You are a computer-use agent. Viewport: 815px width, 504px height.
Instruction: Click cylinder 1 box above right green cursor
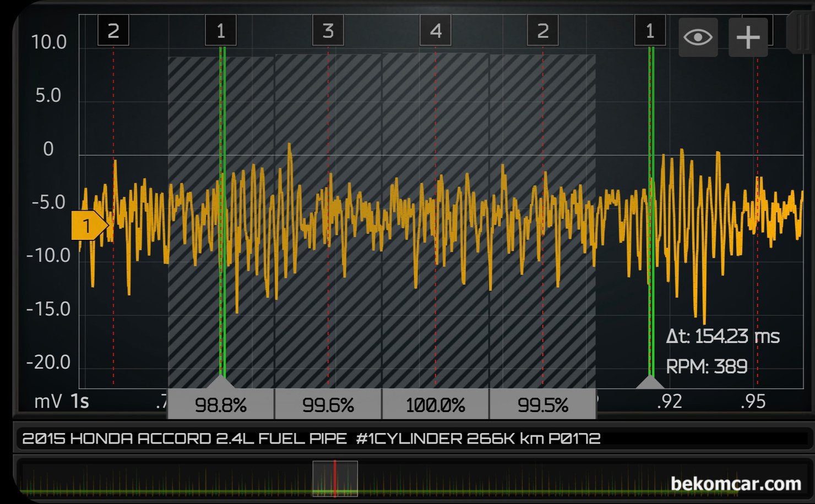point(650,31)
